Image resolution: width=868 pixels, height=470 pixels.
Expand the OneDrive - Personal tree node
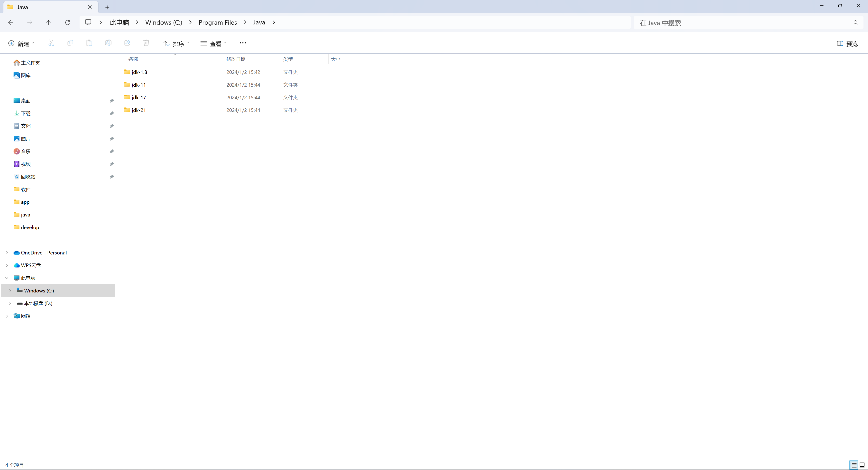point(7,253)
